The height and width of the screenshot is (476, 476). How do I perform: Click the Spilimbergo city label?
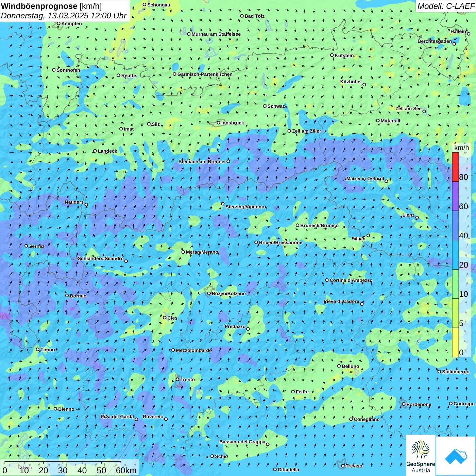tap(456, 372)
